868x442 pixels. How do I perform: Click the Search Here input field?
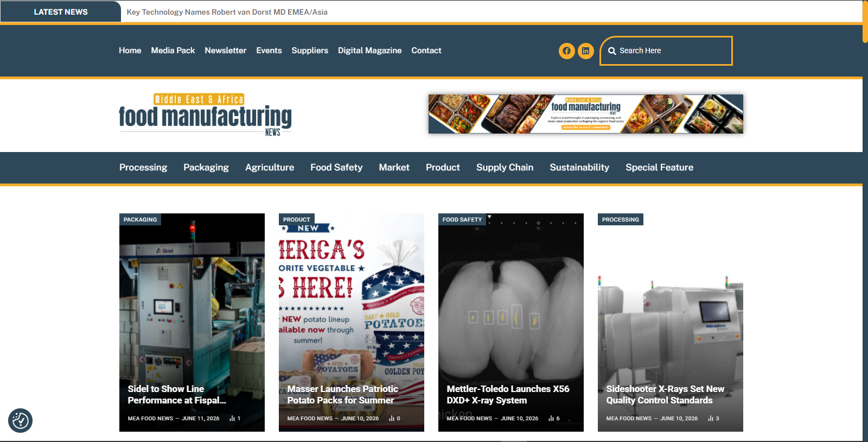[x=666, y=51]
